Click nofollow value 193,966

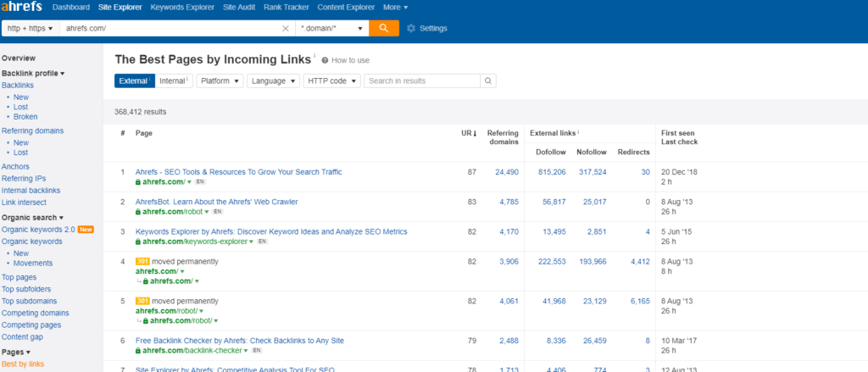coord(593,262)
